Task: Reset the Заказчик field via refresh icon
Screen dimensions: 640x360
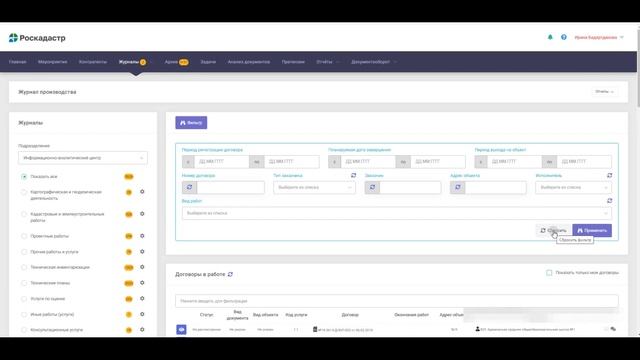Action: 372,187
